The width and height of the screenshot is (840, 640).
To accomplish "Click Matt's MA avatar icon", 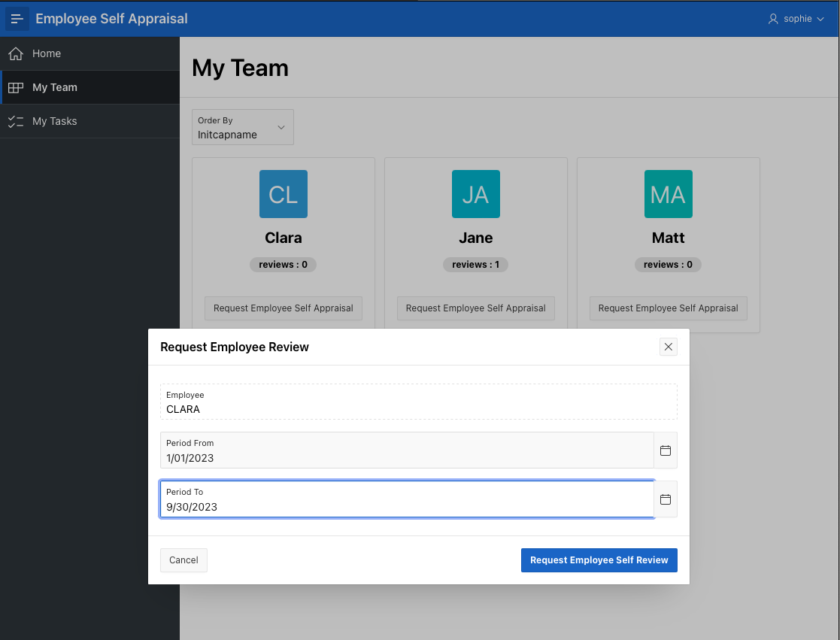I will [x=669, y=194].
